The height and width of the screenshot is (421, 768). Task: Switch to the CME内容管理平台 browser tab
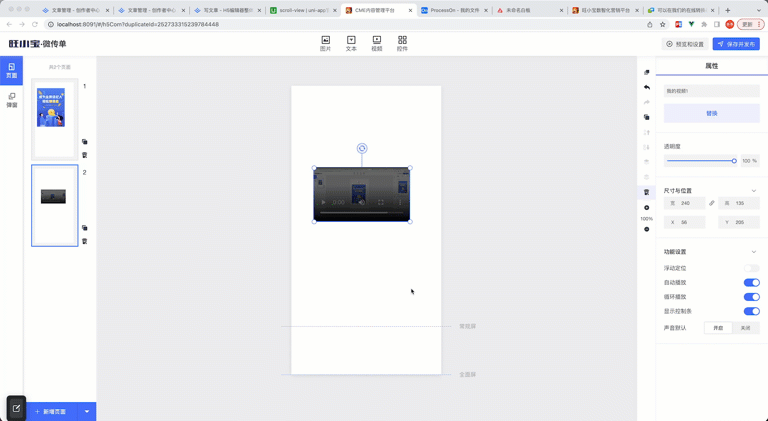click(379, 10)
